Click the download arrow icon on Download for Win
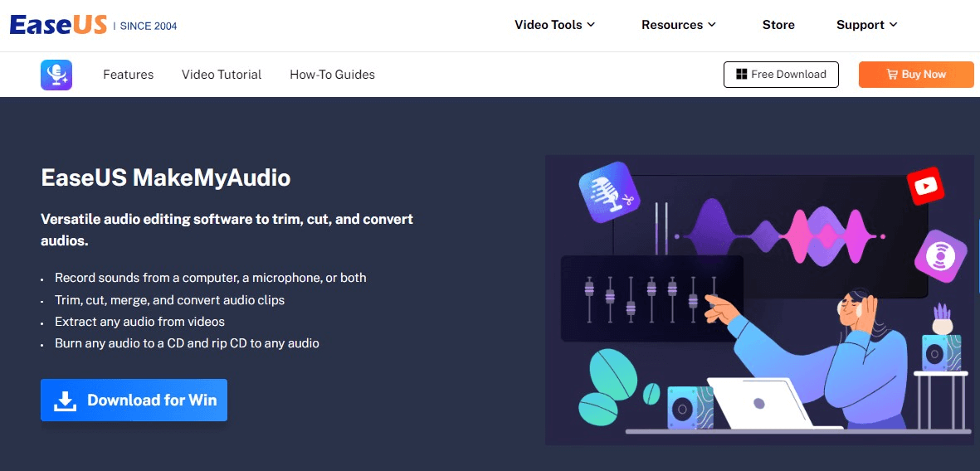 (65, 401)
